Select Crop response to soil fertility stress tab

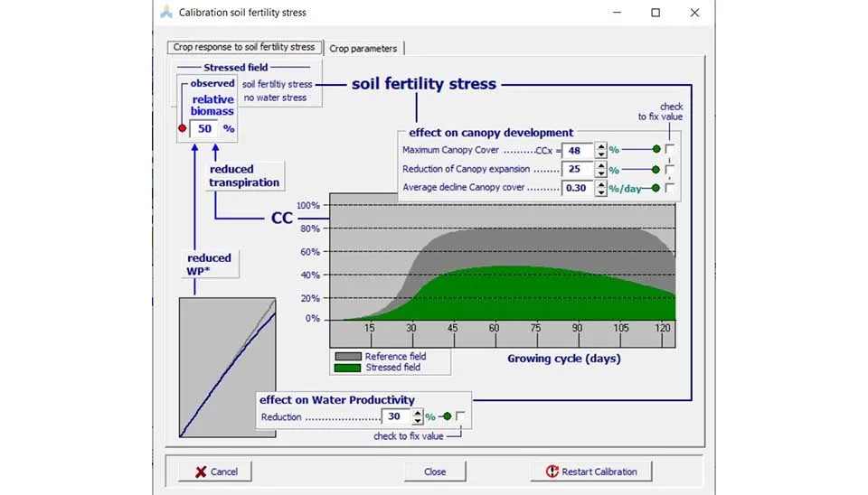pyautogui.click(x=244, y=47)
